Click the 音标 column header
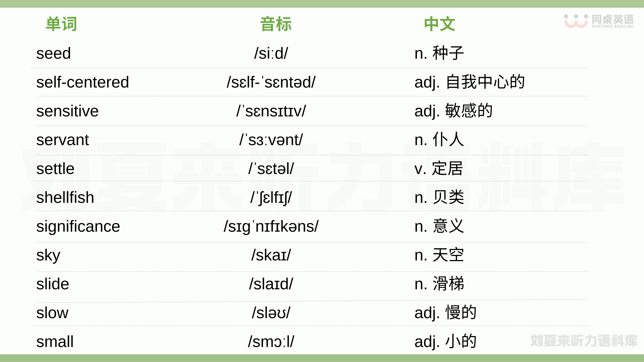 pos(276,24)
